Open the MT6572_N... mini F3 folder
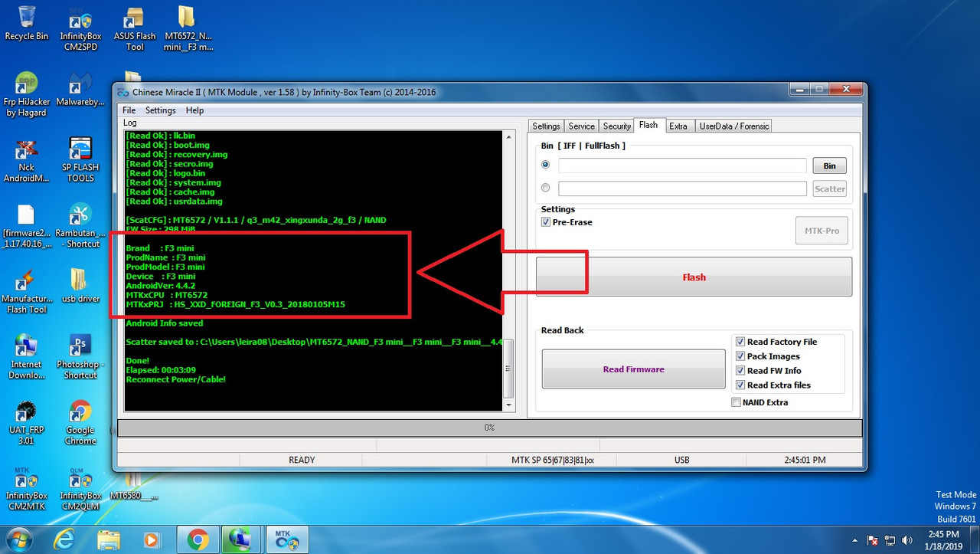 pyautogui.click(x=188, y=29)
